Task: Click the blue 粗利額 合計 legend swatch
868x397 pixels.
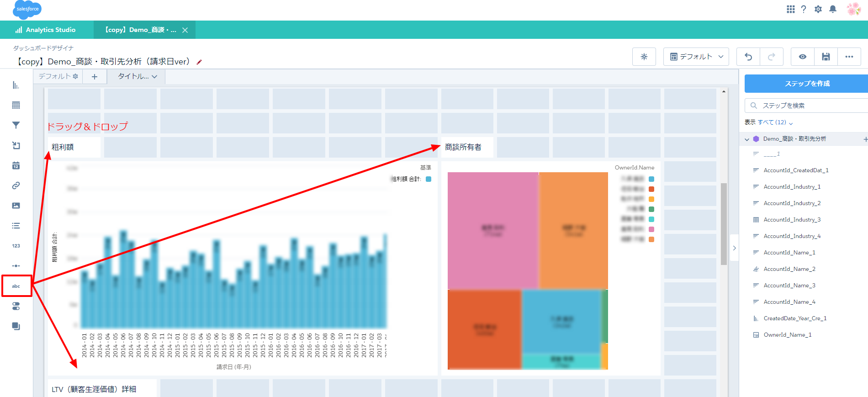Action: click(x=429, y=179)
